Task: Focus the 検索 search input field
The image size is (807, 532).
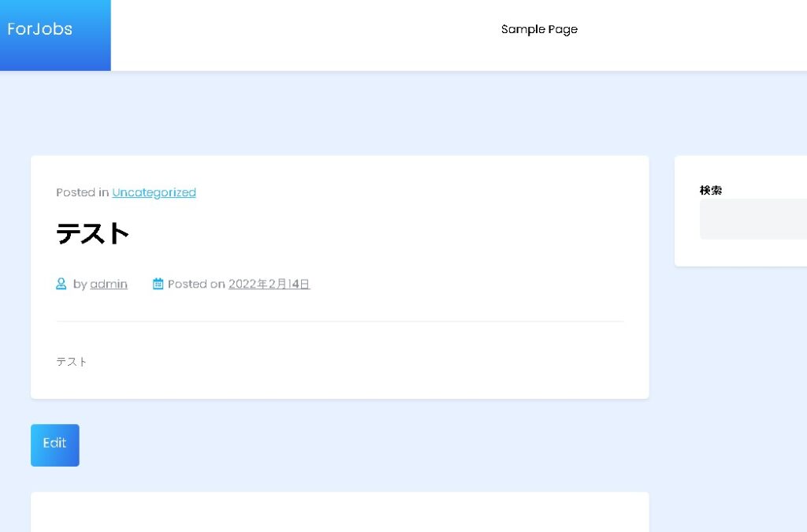Action: click(x=753, y=219)
